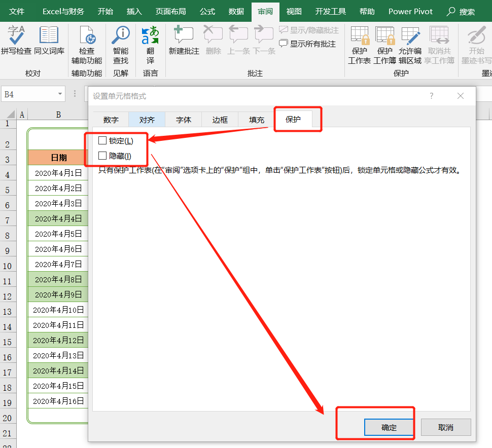Tick the Hidden (隐藏) checkbox
492x448 pixels.
102,156
